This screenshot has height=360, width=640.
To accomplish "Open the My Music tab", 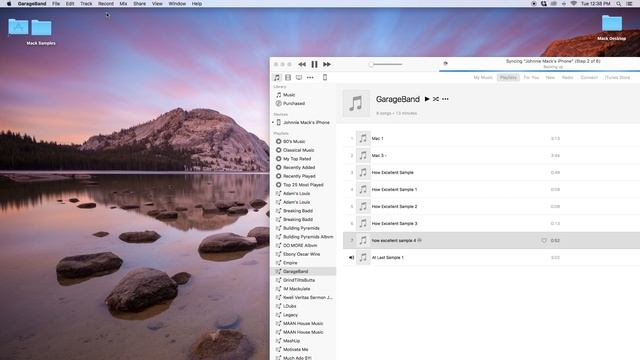I will tap(483, 78).
